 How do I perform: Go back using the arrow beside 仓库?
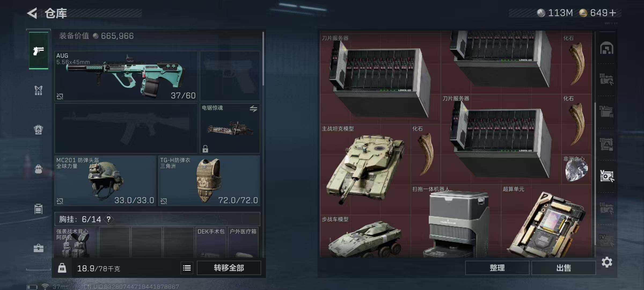pos(32,13)
